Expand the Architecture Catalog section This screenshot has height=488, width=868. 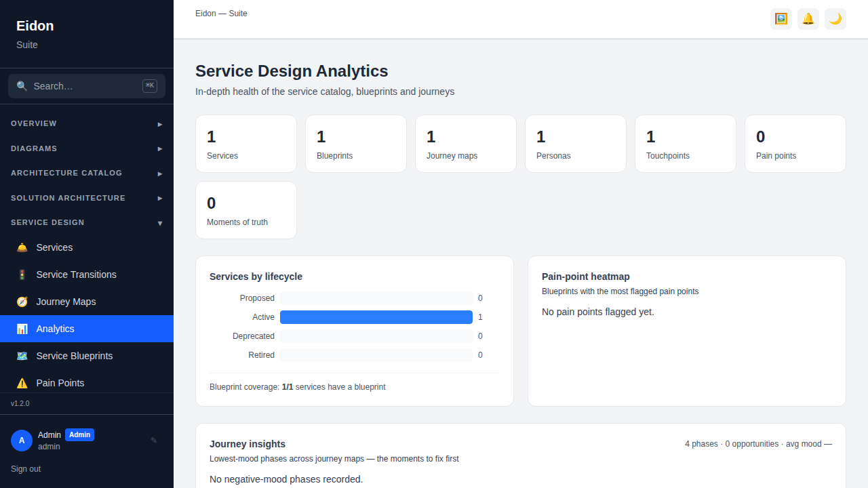coord(87,173)
